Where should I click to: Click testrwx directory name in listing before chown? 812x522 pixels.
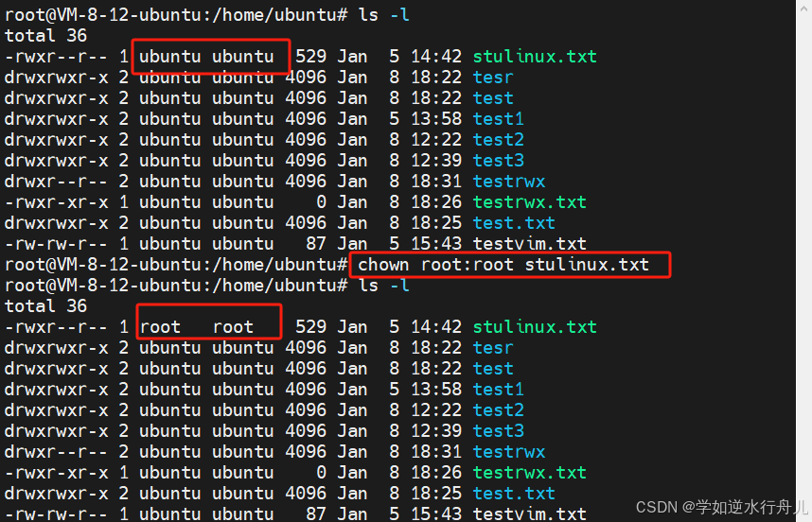coord(508,182)
